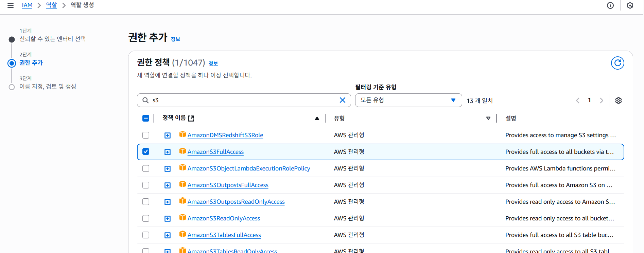Click the policy icon for AmazonS3OutpostsFullAccess

click(x=182, y=184)
